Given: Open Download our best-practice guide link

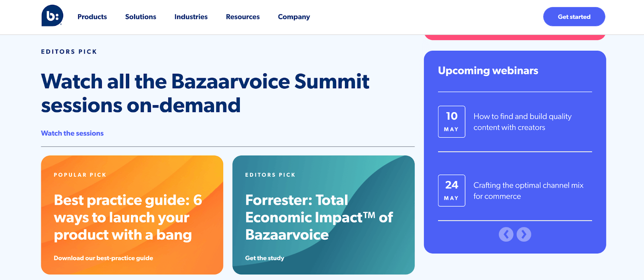Looking at the screenshot, I should 103,258.
